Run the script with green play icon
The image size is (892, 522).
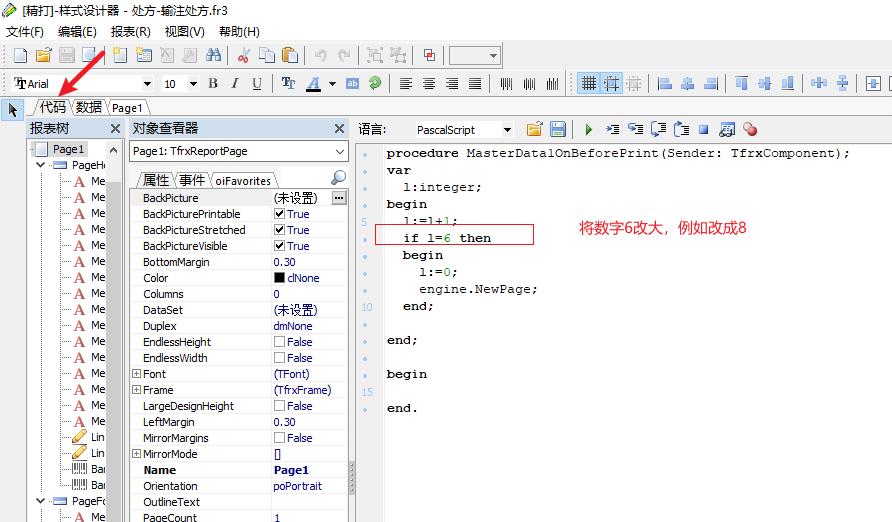pyautogui.click(x=589, y=130)
